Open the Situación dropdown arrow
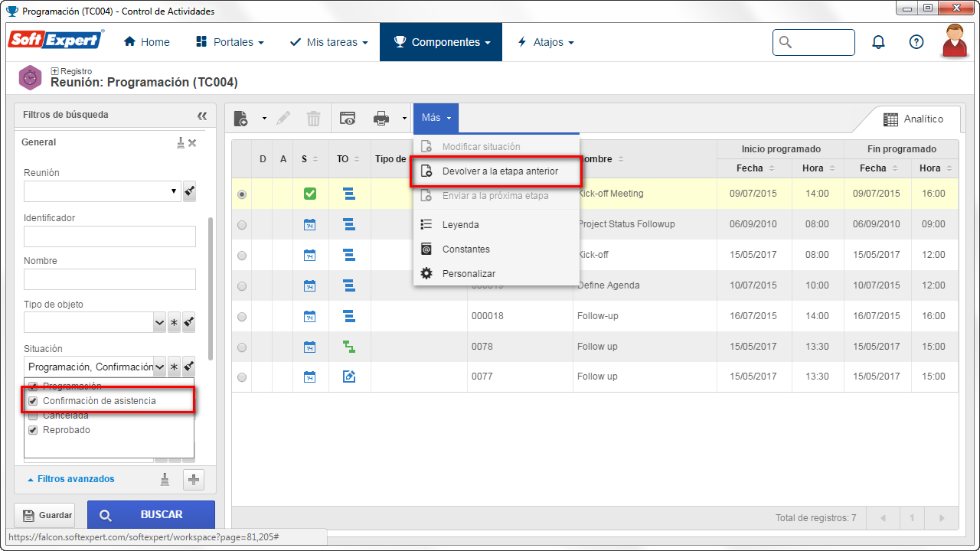This screenshot has width=980, height=551. [x=159, y=367]
